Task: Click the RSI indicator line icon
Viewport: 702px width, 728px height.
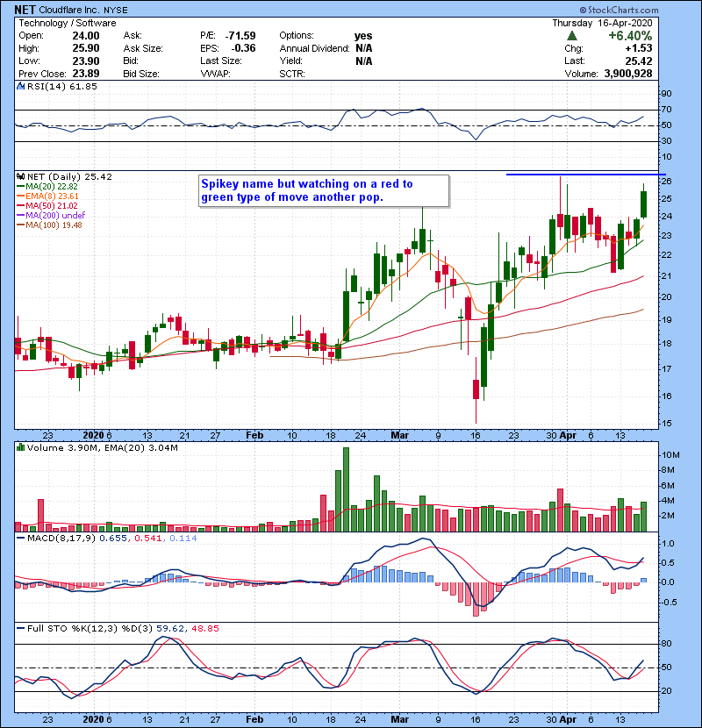Action: click(20, 86)
